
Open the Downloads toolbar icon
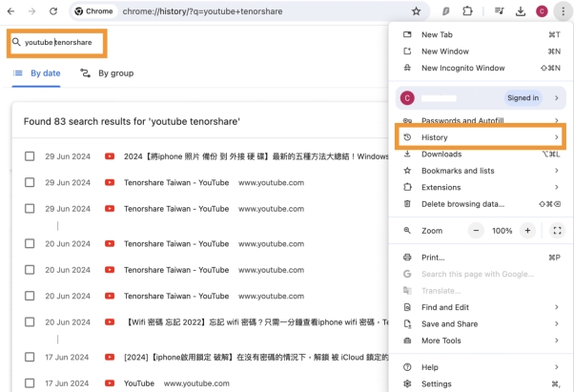click(521, 11)
